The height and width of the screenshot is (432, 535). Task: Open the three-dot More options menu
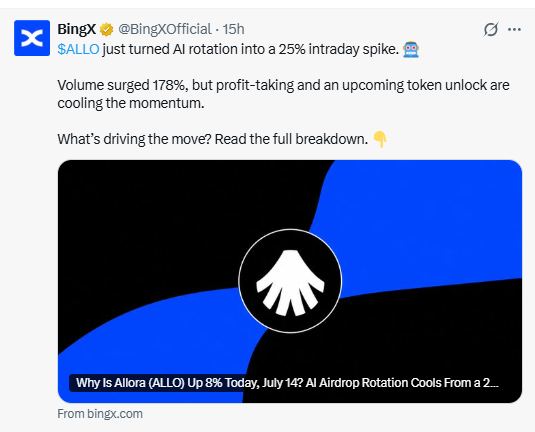pyautogui.click(x=514, y=29)
